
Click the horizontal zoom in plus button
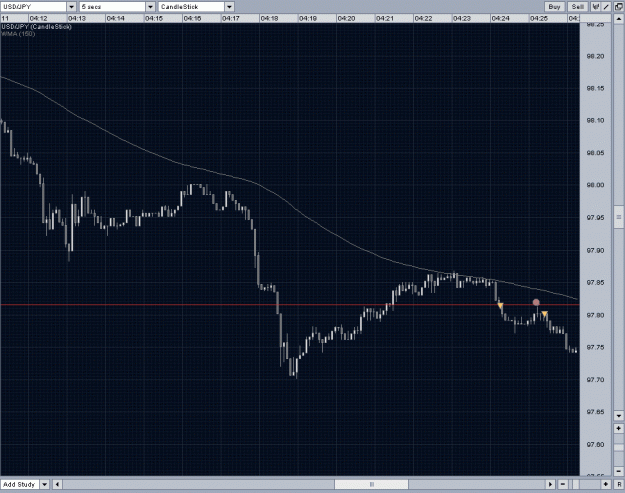(x=606, y=484)
